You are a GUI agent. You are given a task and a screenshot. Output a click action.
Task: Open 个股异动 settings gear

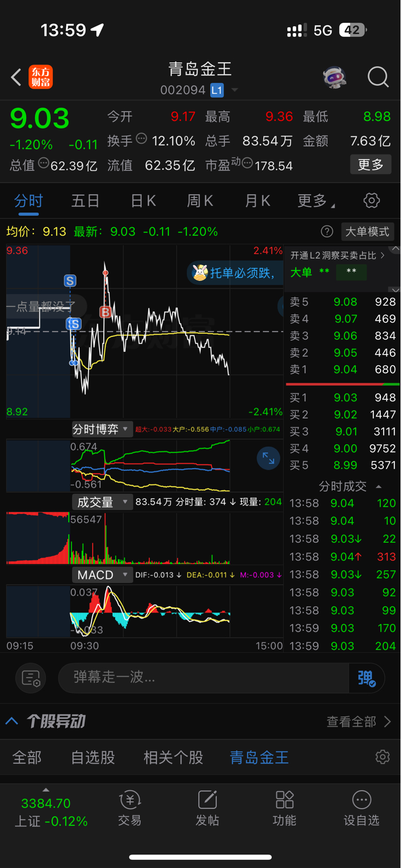tap(382, 757)
